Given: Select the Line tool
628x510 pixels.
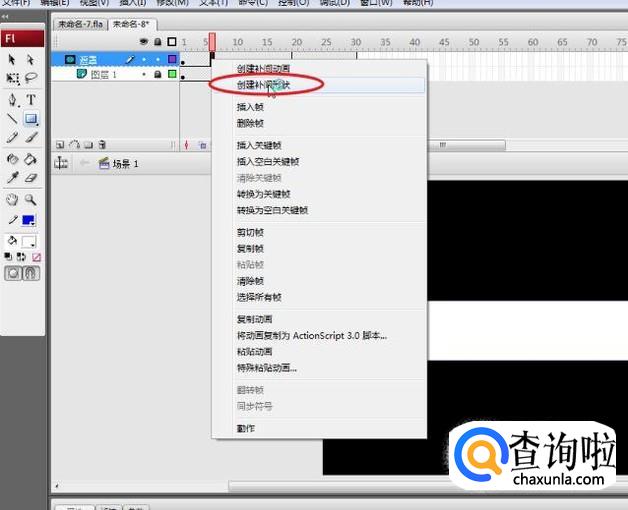Looking at the screenshot, I should tap(12, 119).
